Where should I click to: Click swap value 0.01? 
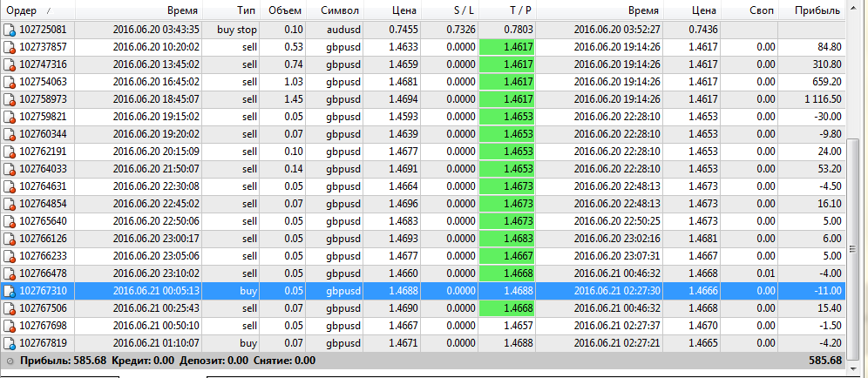pos(766,273)
